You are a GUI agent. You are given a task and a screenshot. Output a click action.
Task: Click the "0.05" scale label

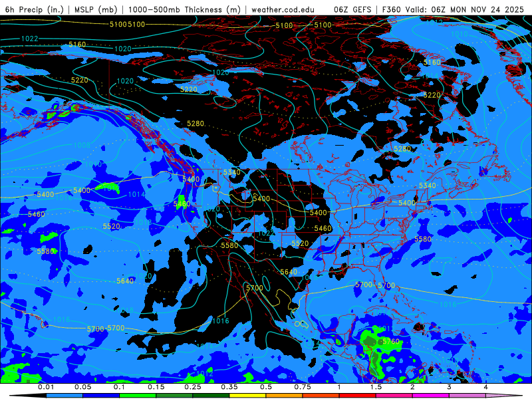83,387
